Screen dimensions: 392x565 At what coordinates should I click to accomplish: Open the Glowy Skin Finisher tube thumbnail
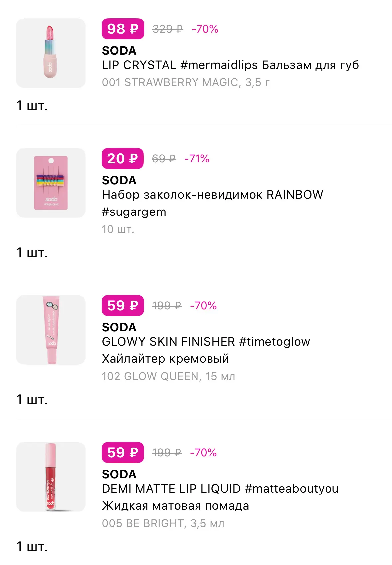(x=51, y=330)
